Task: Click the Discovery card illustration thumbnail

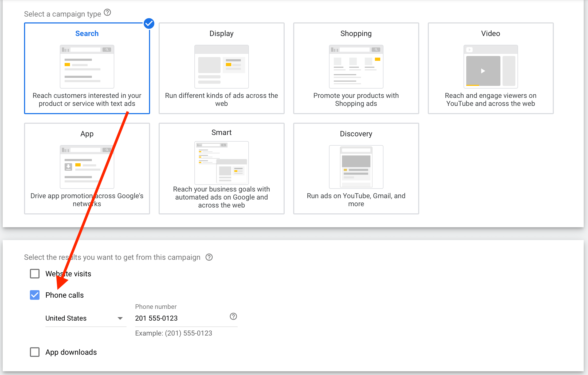Action: [356, 167]
